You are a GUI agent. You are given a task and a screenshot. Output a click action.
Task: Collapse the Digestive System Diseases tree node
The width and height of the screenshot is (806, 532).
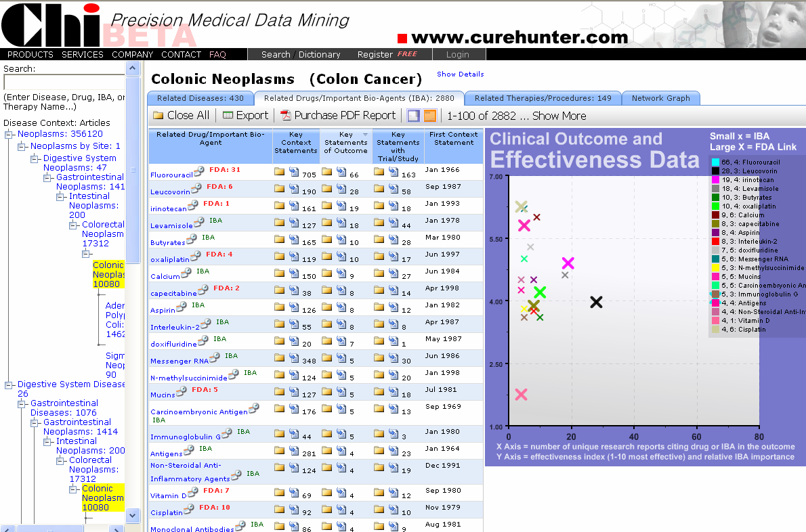9,384
